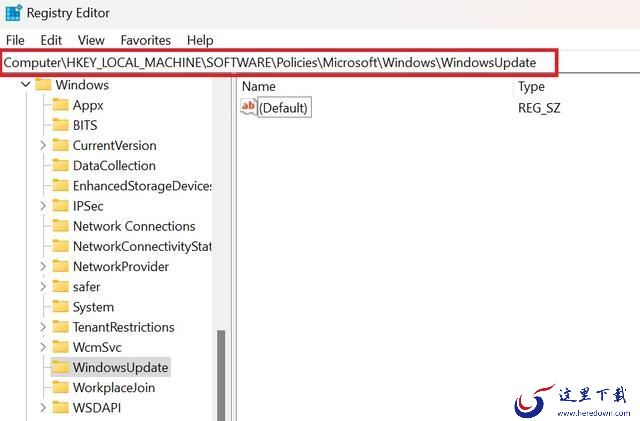640x421 pixels.
Task: Open the View menu
Action: click(x=91, y=40)
